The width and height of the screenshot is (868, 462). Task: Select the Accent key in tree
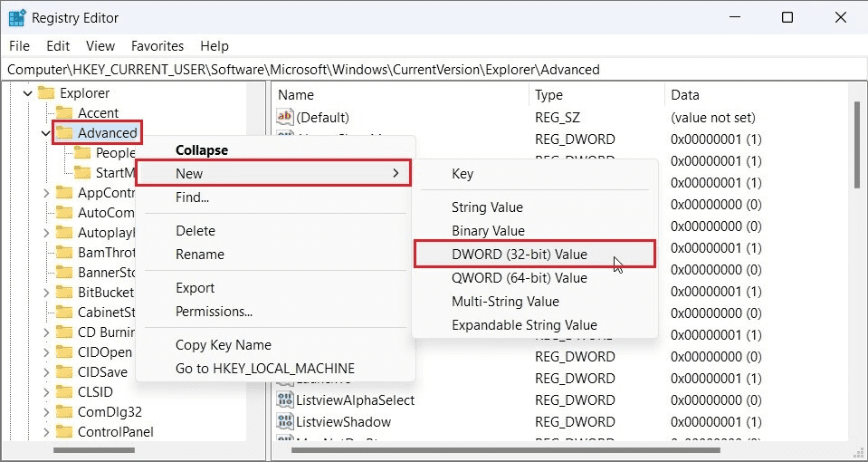point(98,113)
